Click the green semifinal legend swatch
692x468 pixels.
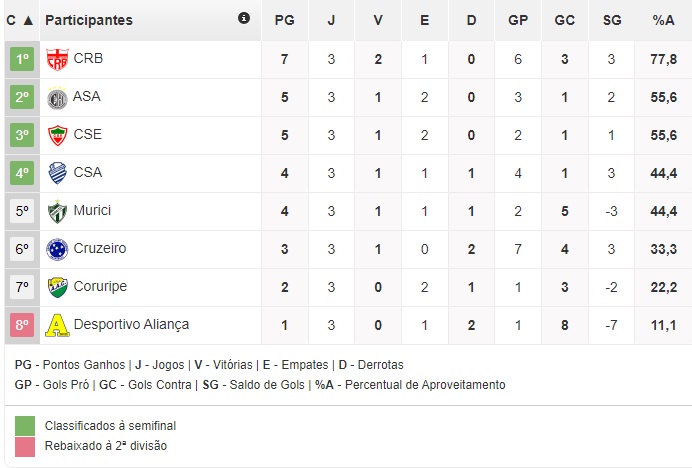click(25, 426)
